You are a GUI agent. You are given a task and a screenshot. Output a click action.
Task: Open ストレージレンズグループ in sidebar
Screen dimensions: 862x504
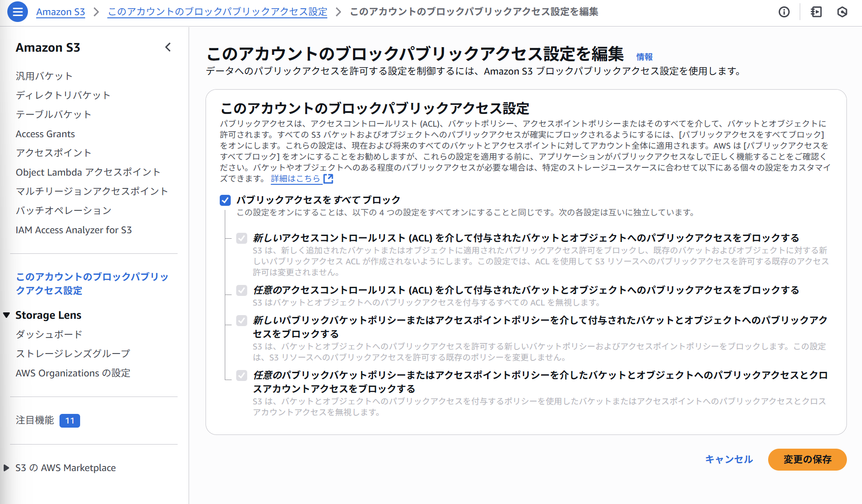(x=73, y=354)
